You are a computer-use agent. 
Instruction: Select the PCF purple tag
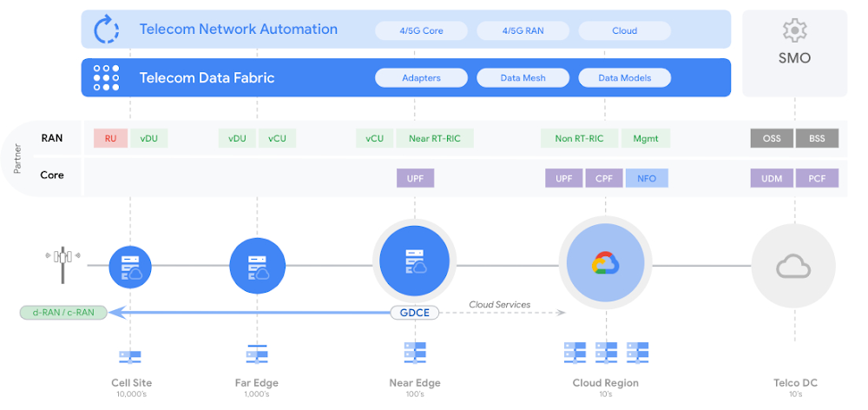point(817,178)
